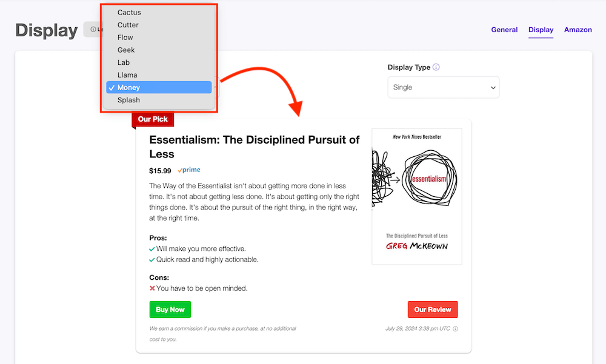Click the Essentialism book cover image
Viewport: 606px width, 364px height.
[417, 197]
